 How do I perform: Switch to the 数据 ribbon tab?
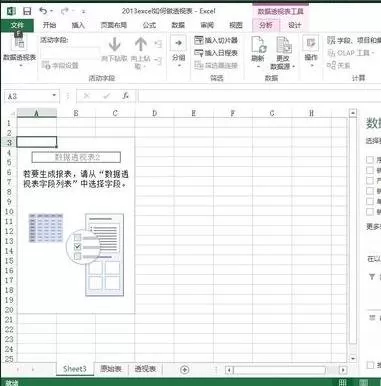click(x=178, y=25)
